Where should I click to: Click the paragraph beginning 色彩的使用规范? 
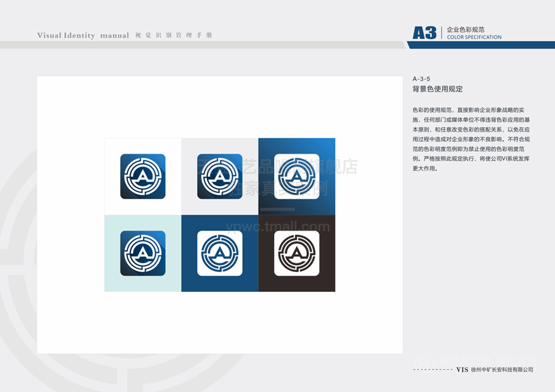[471, 140]
